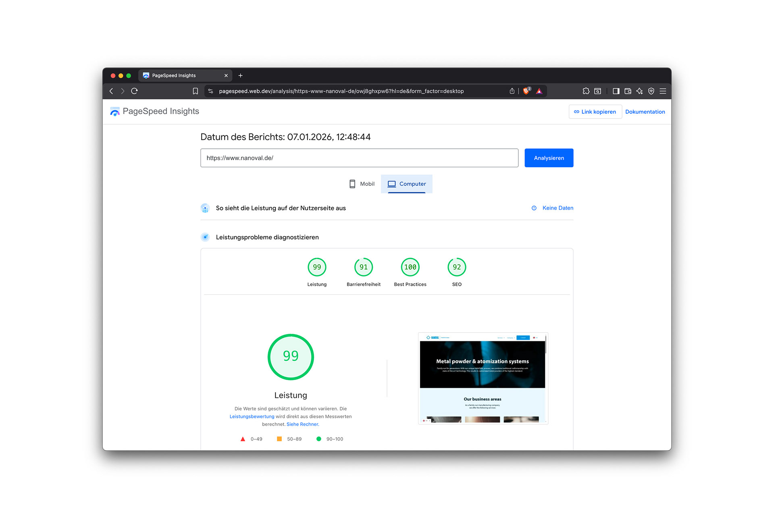Click the share icon in the address bar
Screen dimensions: 774x532
[x=512, y=91]
